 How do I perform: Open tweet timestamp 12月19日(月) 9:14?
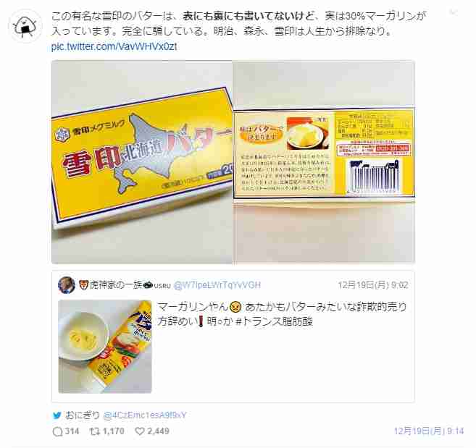click(x=429, y=431)
